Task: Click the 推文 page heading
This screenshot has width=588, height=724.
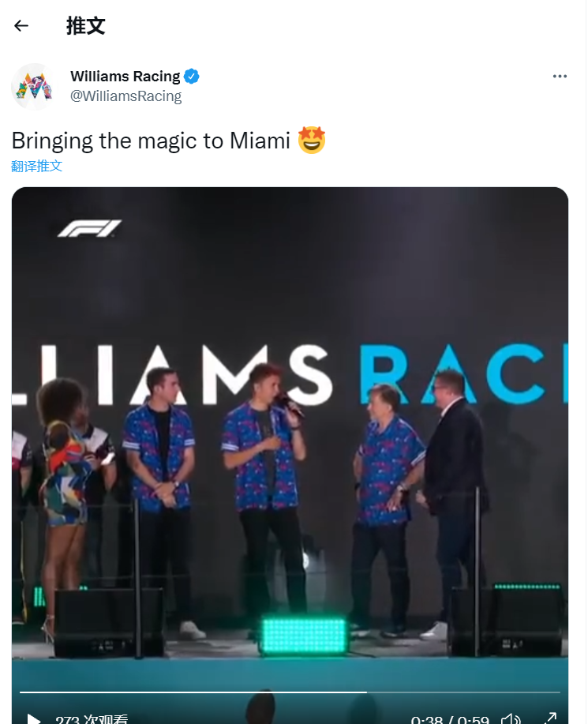Action: (x=86, y=26)
